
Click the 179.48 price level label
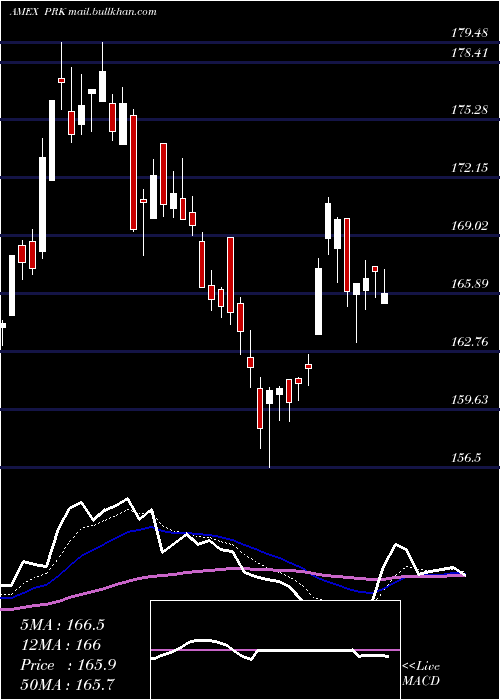469,33
